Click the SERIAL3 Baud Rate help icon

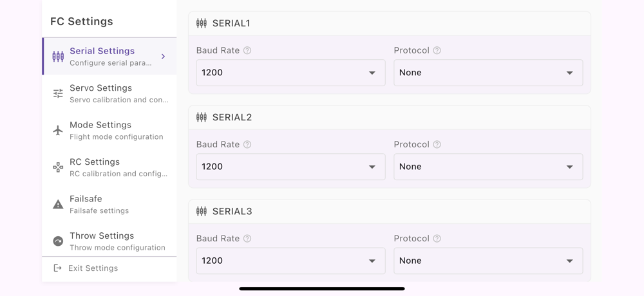[x=247, y=239]
